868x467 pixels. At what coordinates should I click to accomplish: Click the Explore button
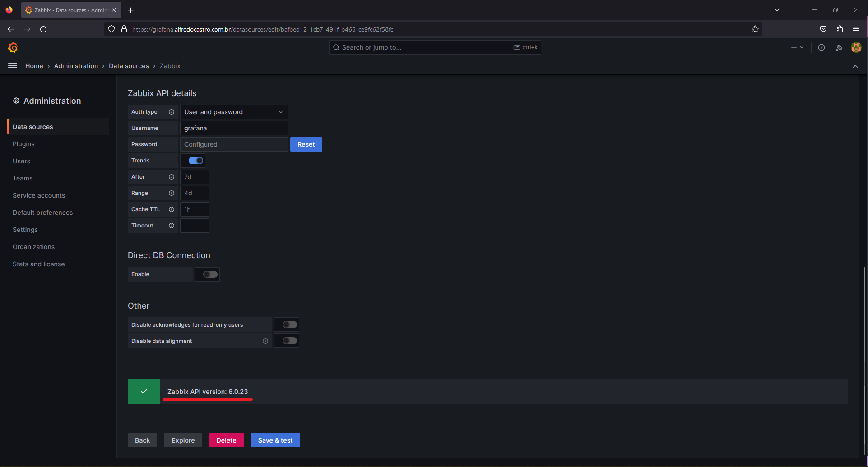click(183, 440)
